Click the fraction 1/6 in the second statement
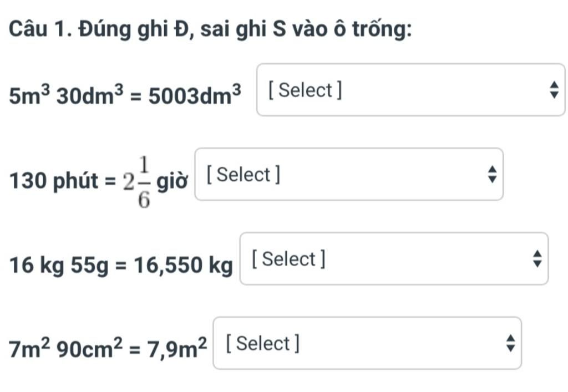The height and width of the screenshot is (392, 568). [x=144, y=182]
